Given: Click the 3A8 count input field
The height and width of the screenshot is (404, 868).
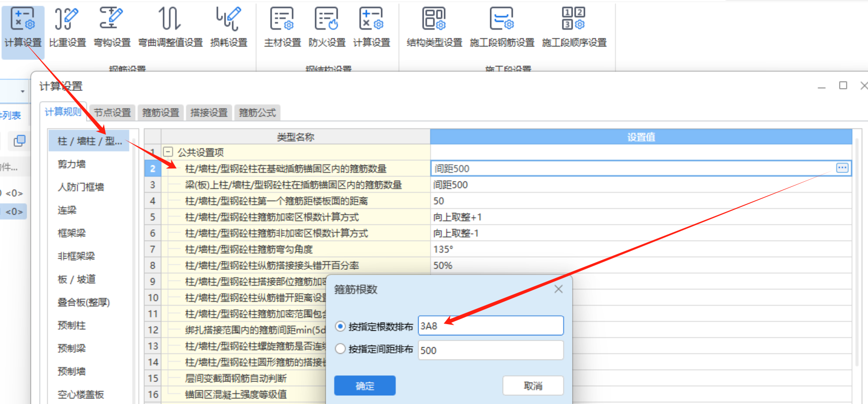Looking at the screenshot, I should 491,326.
